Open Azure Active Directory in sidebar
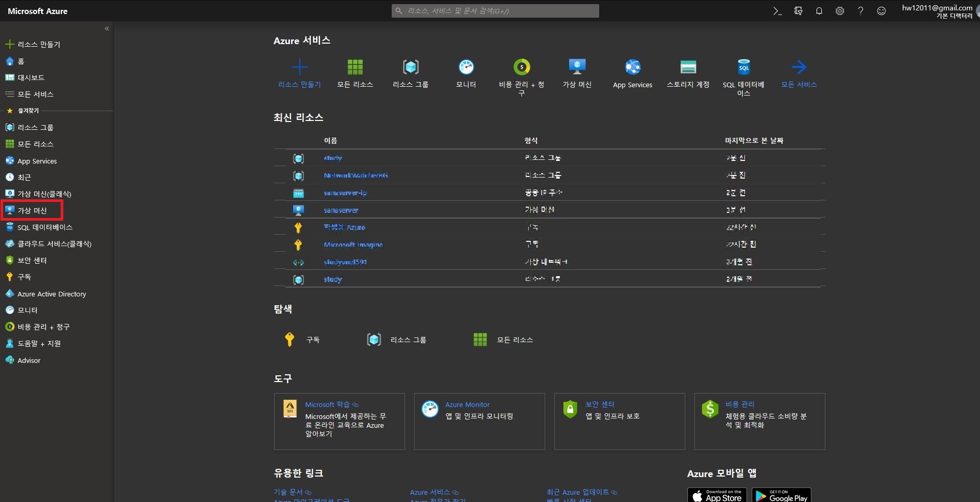 [46, 294]
